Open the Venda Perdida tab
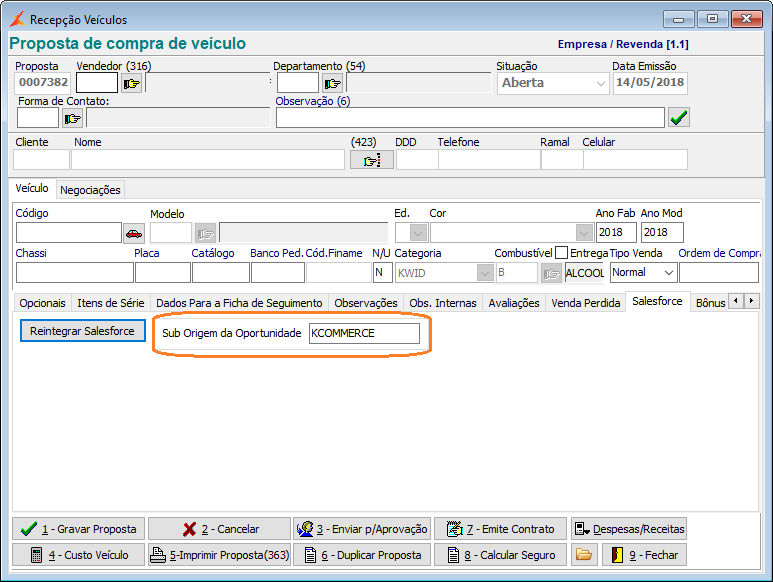Screen dimensions: 773x582 tap(586, 303)
